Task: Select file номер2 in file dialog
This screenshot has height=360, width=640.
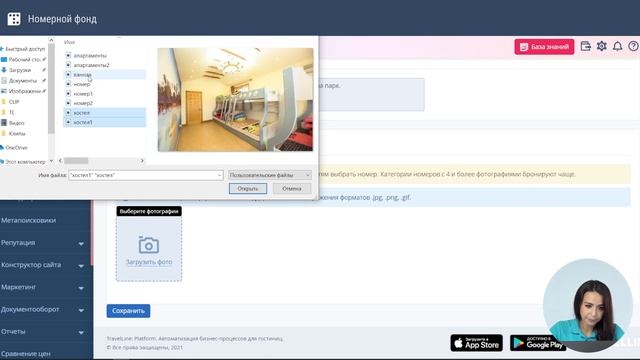Action: pos(83,103)
